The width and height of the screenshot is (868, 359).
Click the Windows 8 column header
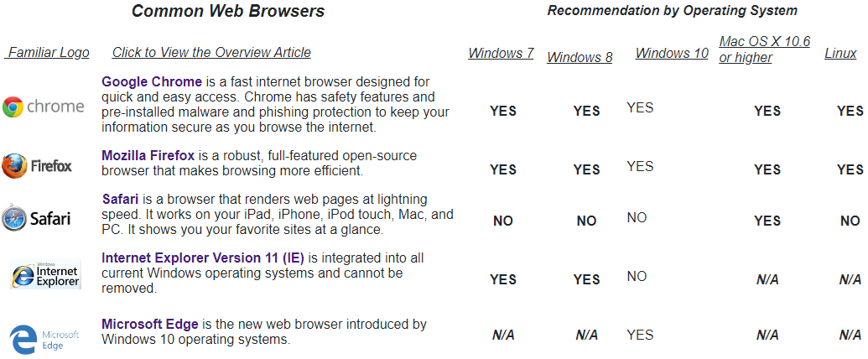coord(580,58)
